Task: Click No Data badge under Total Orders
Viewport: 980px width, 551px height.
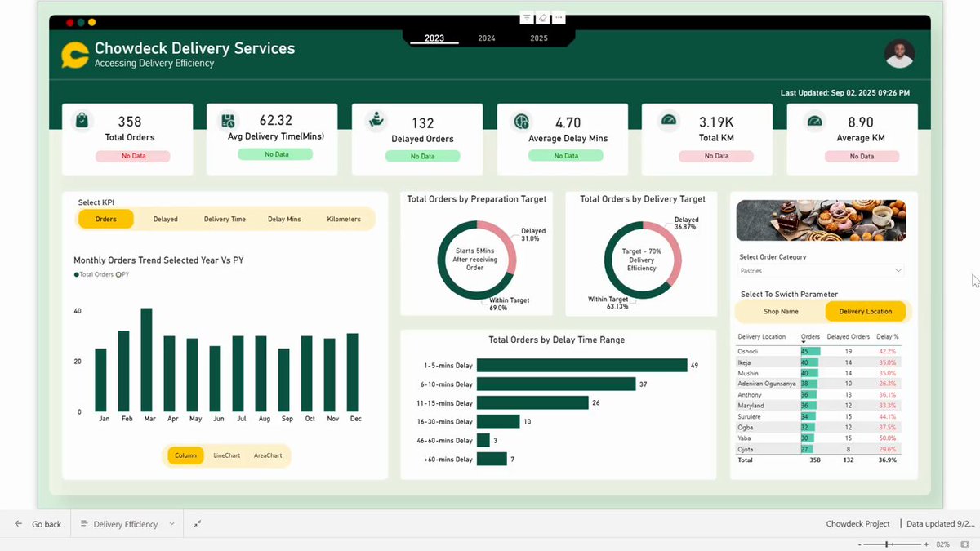Action: [133, 155]
